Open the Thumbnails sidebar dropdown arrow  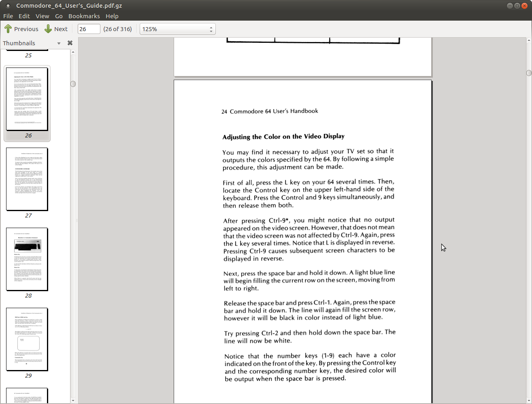pyautogui.click(x=59, y=43)
